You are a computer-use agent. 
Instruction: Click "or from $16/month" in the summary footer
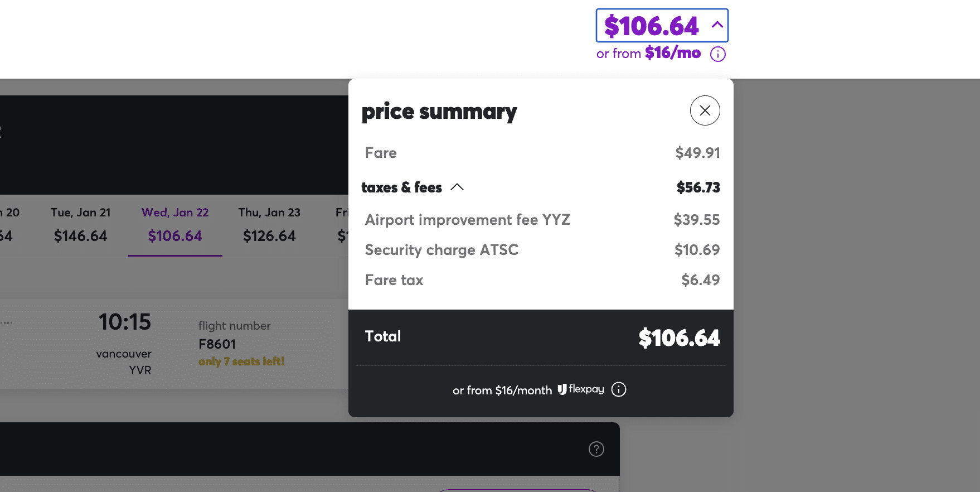pyautogui.click(x=502, y=390)
